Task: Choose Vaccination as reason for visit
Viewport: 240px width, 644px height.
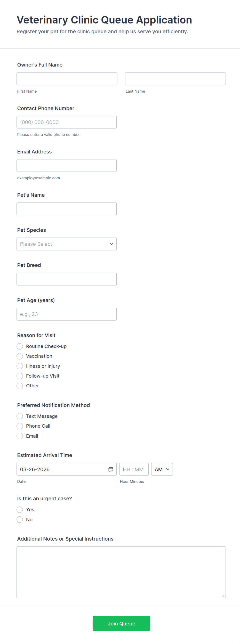Action: click(20, 356)
